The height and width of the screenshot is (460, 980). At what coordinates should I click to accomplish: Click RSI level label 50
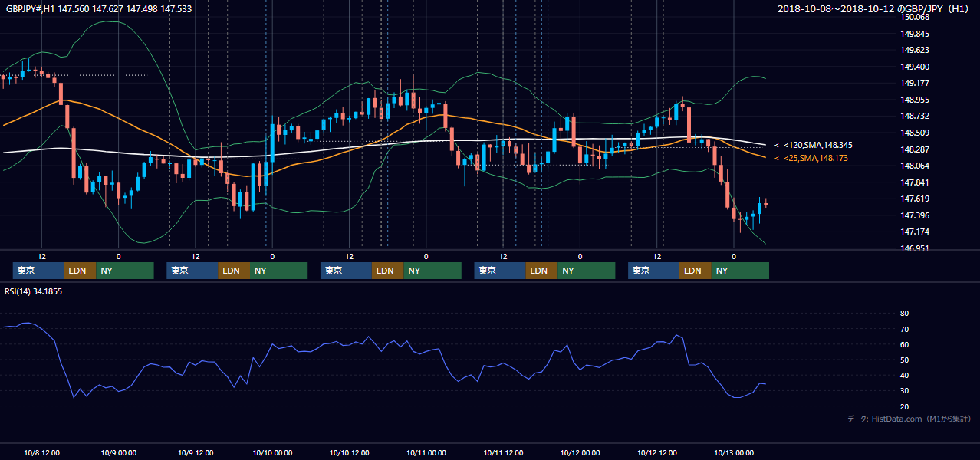(x=904, y=360)
